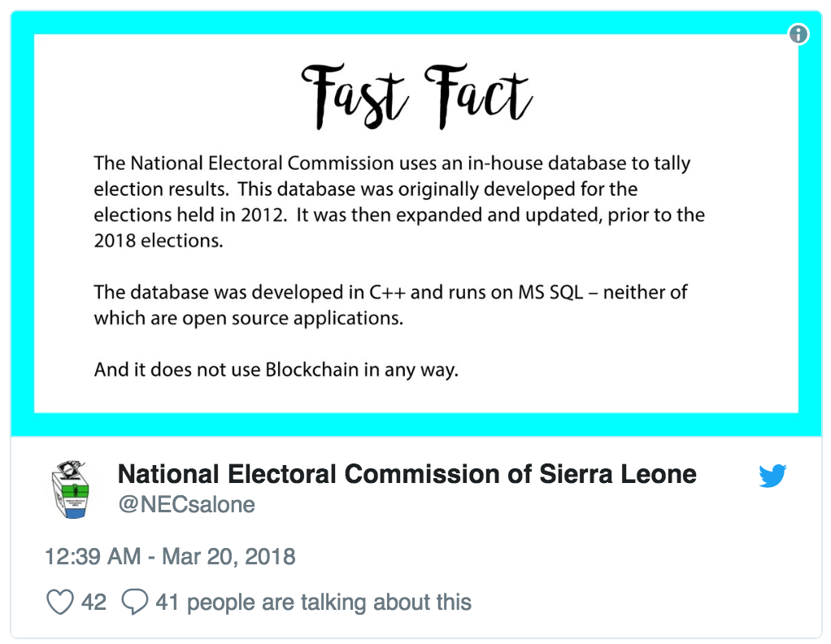Click the line about not using Blockchain
Image resolution: width=831 pixels, height=644 pixels.
pyautogui.click(x=276, y=369)
